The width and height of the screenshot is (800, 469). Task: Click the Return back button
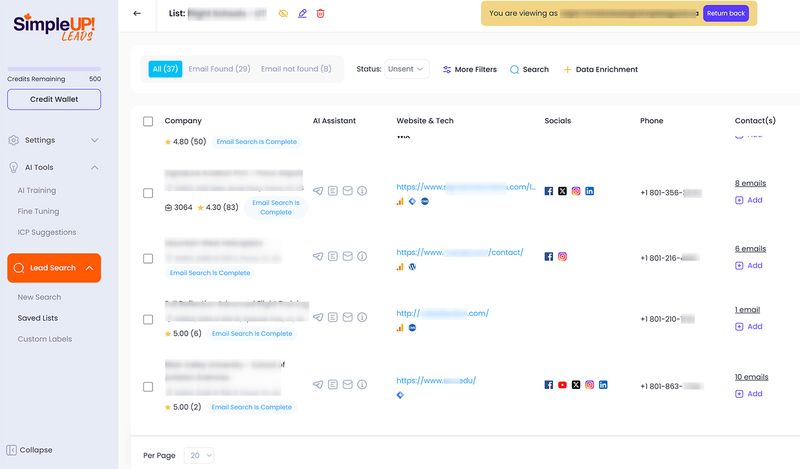(726, 13)
